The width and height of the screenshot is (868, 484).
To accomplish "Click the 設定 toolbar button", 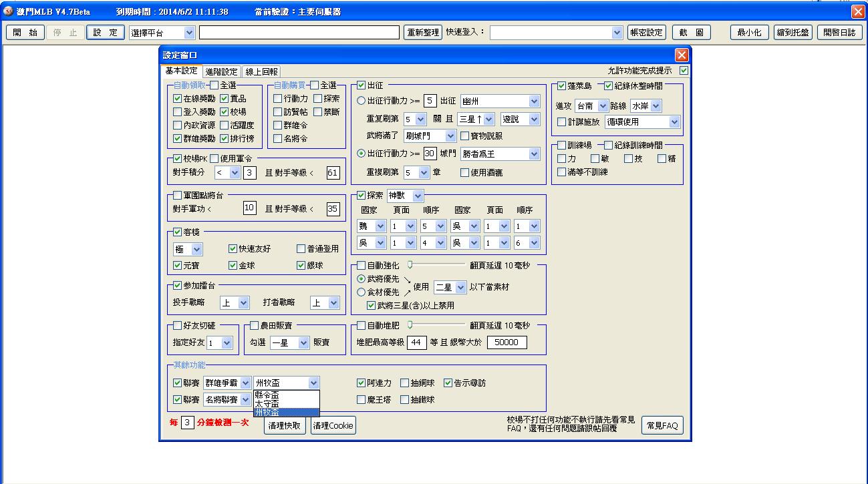I will [x=105, y=32].
